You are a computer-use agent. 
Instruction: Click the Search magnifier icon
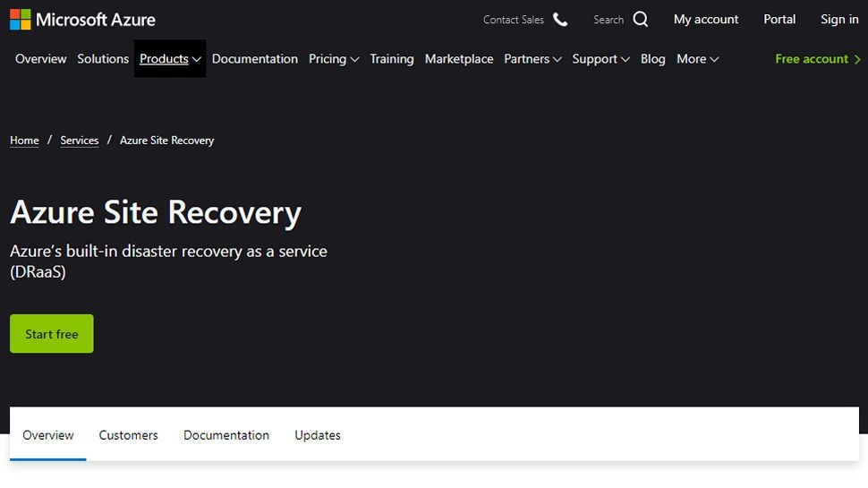tap(641, 20)
